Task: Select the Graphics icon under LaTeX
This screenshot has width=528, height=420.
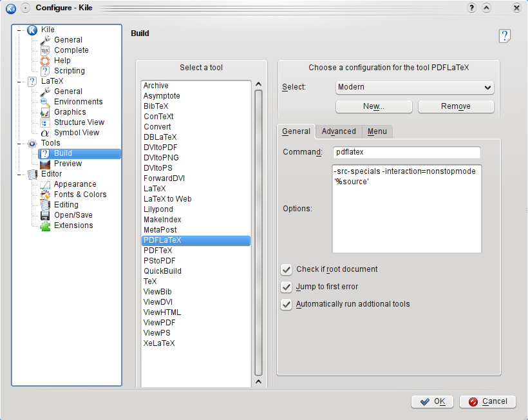Action: (45, 112)
